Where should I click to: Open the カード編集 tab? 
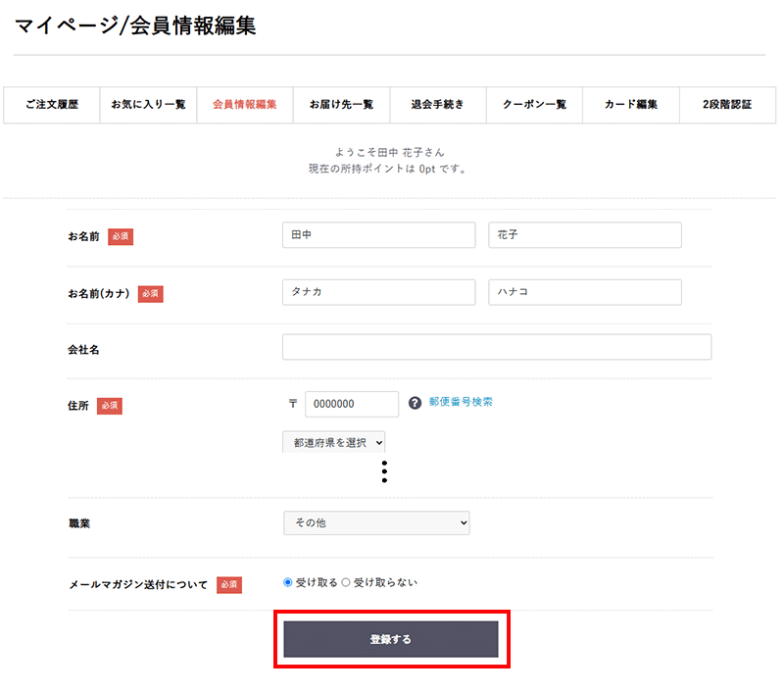click(631, 105)
